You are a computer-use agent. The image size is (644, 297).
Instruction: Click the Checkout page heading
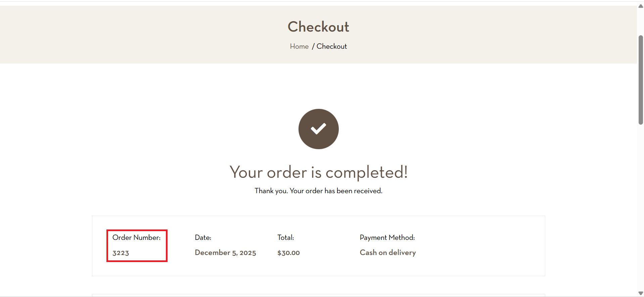point(318,27)
